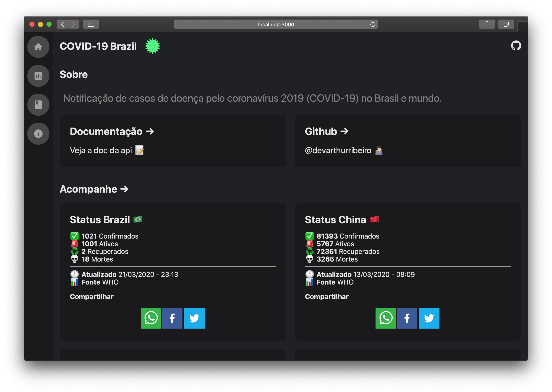Open the bookmark icon in the left sidebar
Screen dimensions: 552x392
pyautogui.click(x=38, y=104)
